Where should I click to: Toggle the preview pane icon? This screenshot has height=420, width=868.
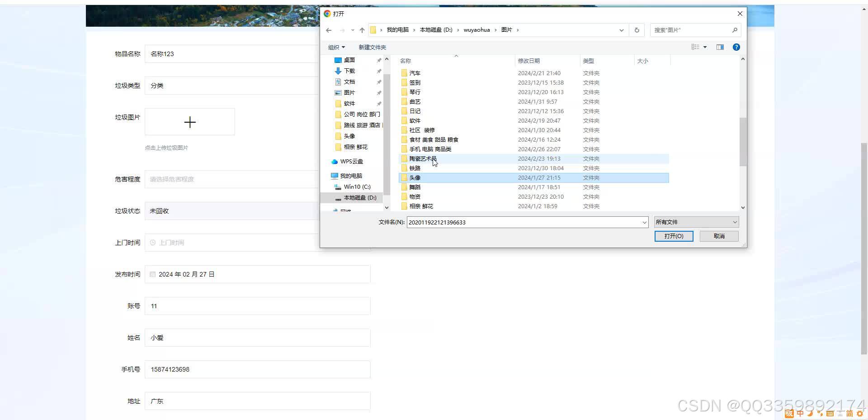coord(720,47)
